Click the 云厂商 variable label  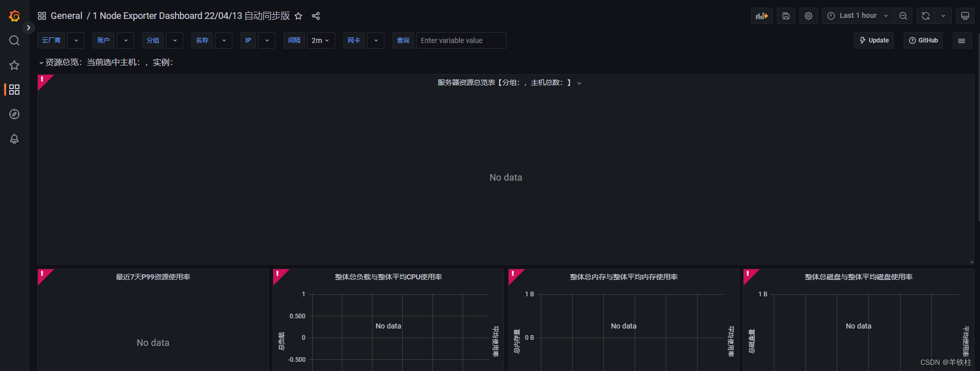click(x=51, y=40)
